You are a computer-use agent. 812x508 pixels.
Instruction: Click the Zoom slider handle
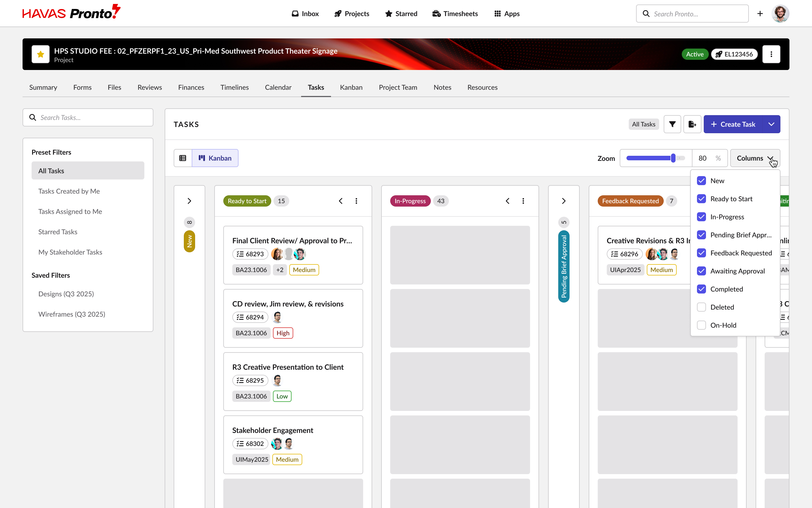(673, 158)
